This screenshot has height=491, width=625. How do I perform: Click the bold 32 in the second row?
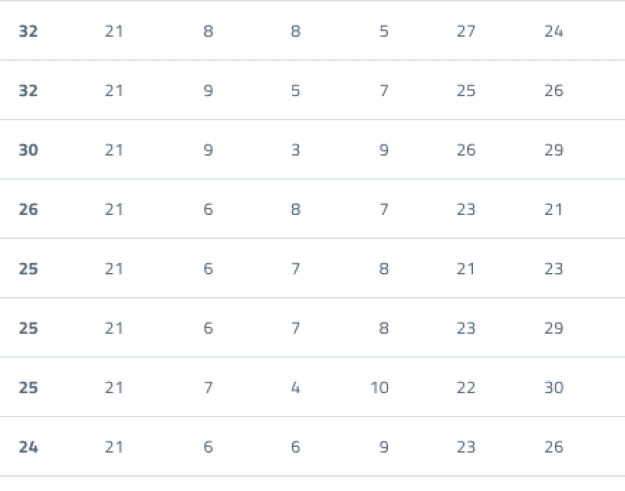click(x=28, y=91)
